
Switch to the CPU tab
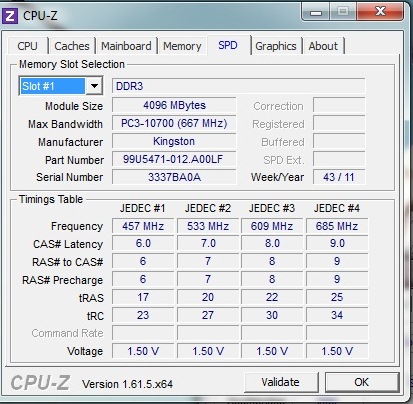[27, 46]
